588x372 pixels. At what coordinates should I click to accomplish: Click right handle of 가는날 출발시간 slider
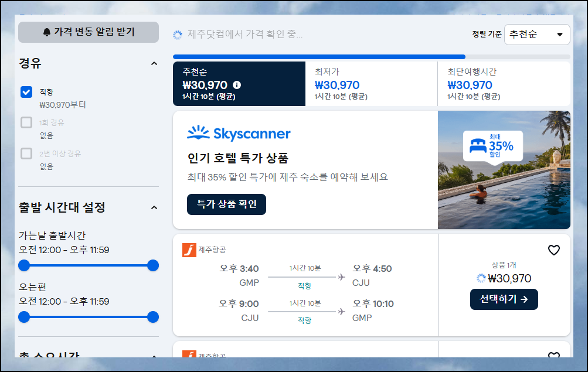153,265
